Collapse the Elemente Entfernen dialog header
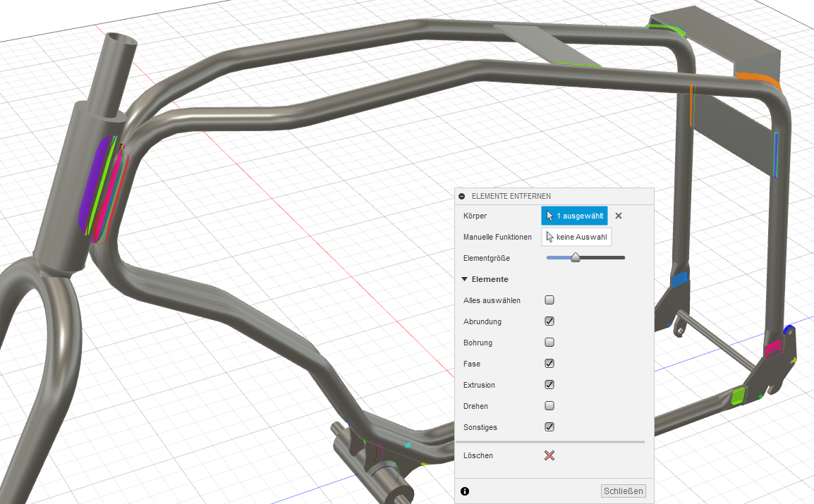 click(462, 195)
